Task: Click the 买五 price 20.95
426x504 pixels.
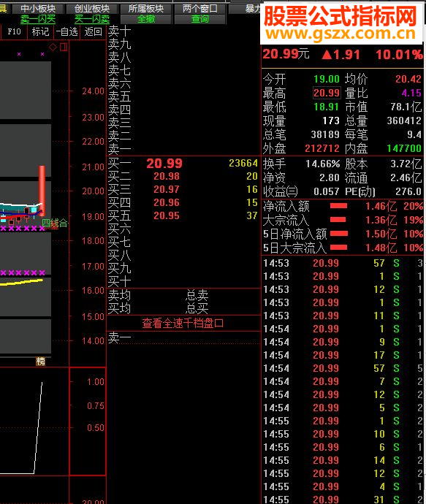Action: pos(166,216)
